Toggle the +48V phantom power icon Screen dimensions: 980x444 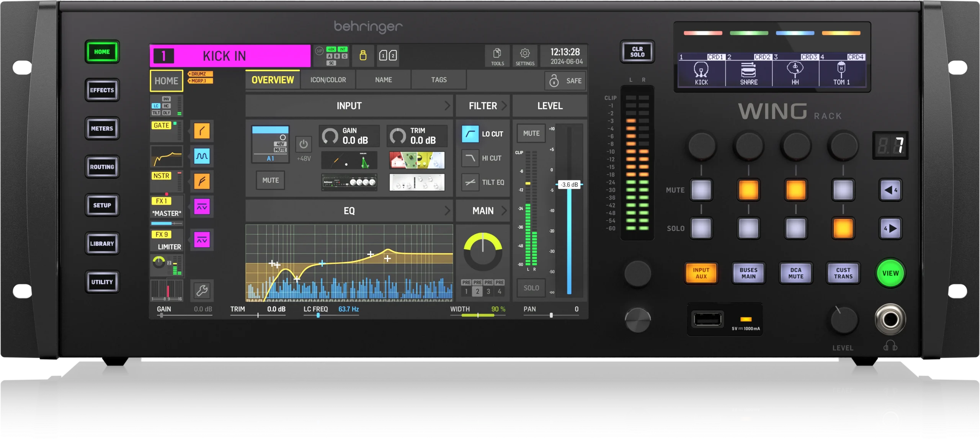tap(304, 144)
